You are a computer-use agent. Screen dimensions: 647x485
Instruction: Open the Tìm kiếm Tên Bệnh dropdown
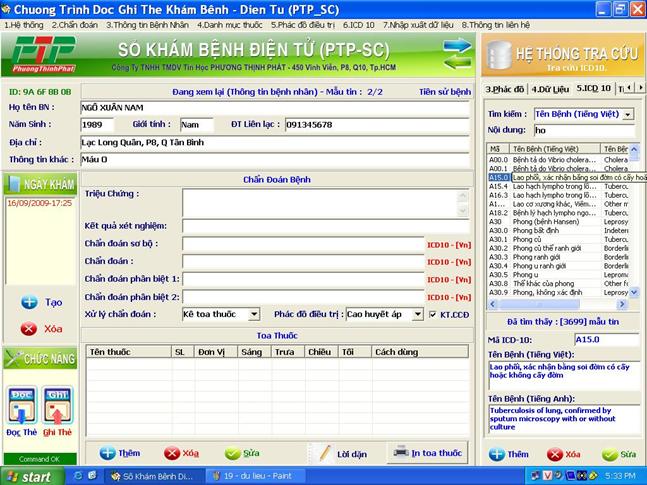(627, 115)
